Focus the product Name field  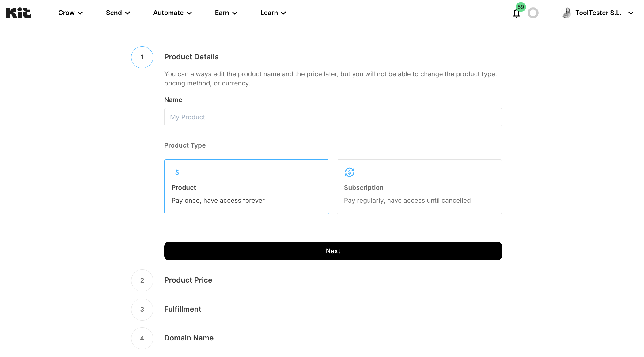[333, 117]
